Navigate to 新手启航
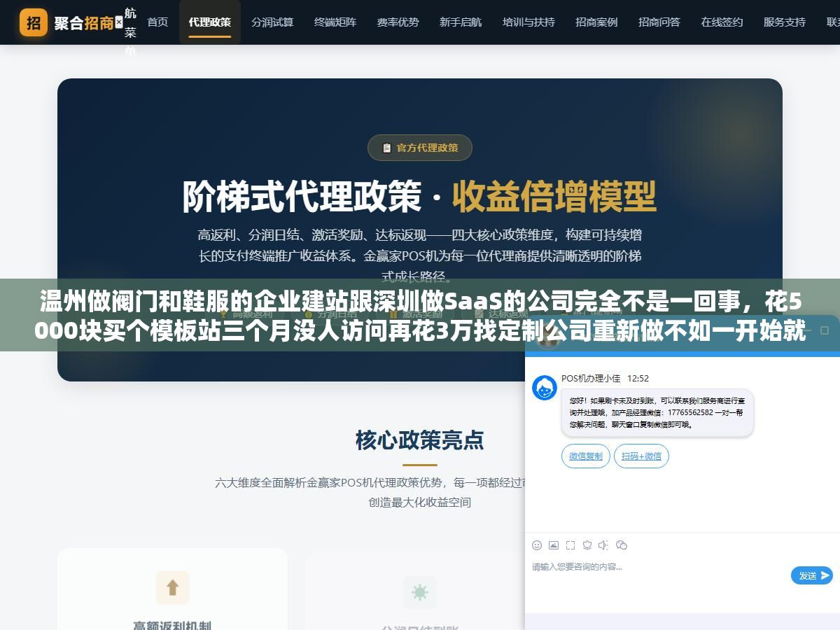This screenshot has width=840, height=630. (x=461, y=22)
